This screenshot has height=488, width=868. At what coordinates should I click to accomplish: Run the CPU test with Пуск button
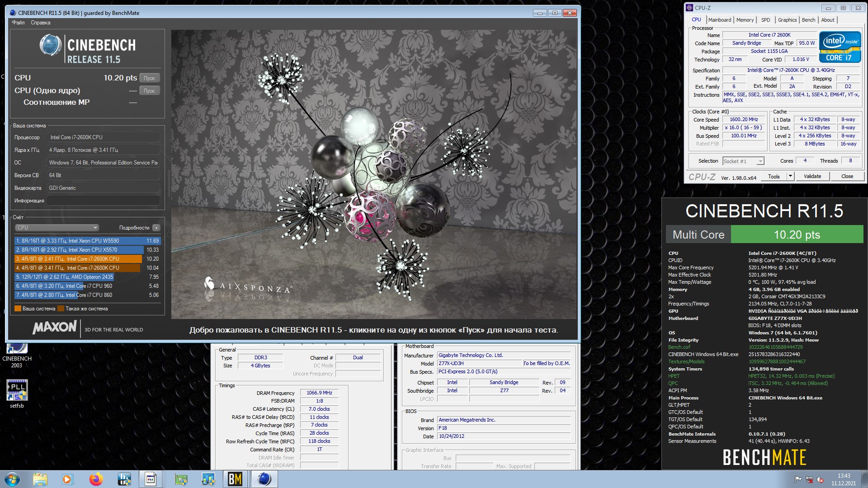[x=150, y=78]
